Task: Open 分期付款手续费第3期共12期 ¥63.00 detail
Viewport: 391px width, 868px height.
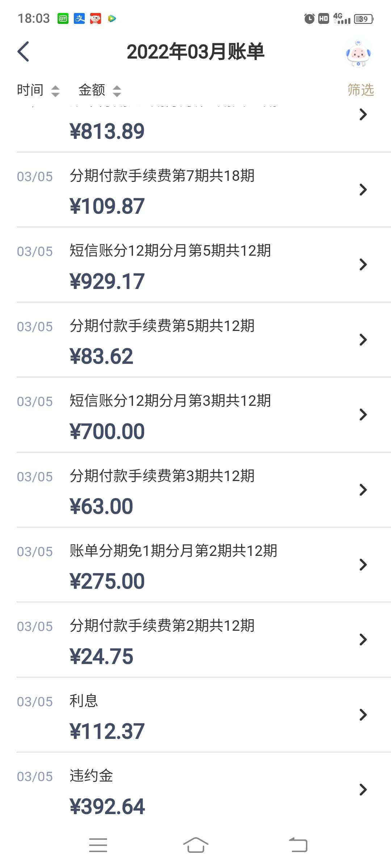Action: tap(204, 490)
